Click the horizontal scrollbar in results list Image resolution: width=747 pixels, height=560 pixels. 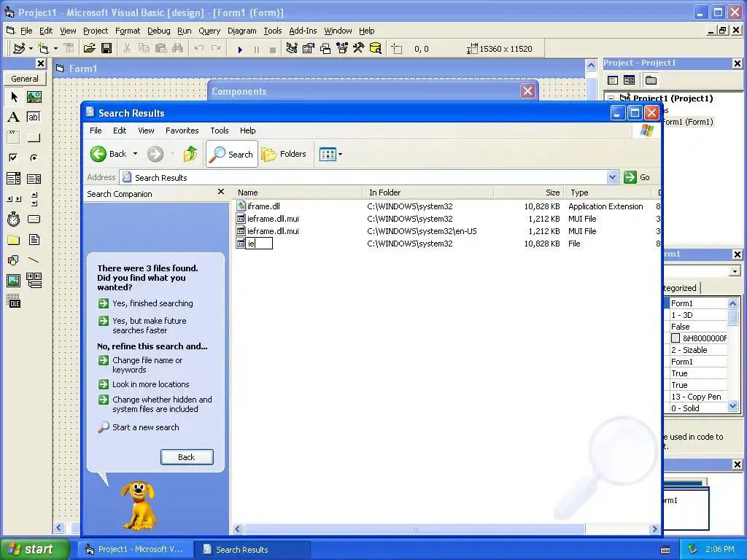414,529
